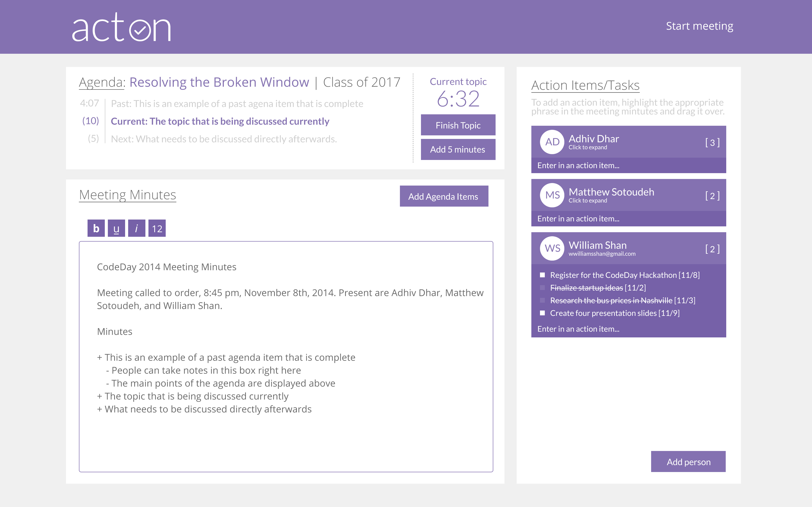The image size is (812, 507).
Task: Uncheck Finalize startup ideas task
Action: tap(542, 288)
